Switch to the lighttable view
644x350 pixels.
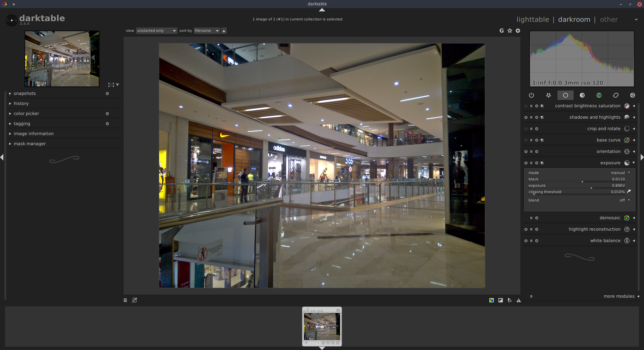tap(532, 19)
